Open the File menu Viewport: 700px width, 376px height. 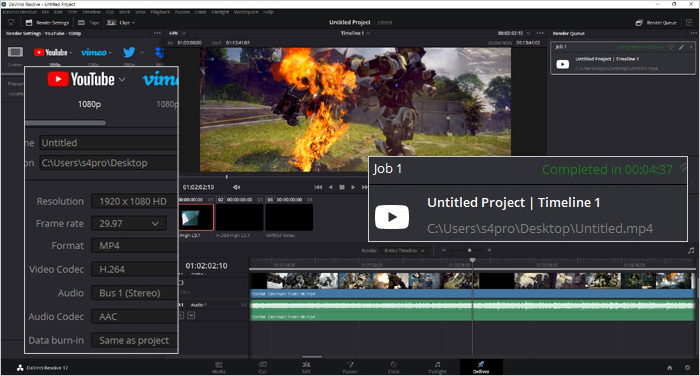click(45, 12)
